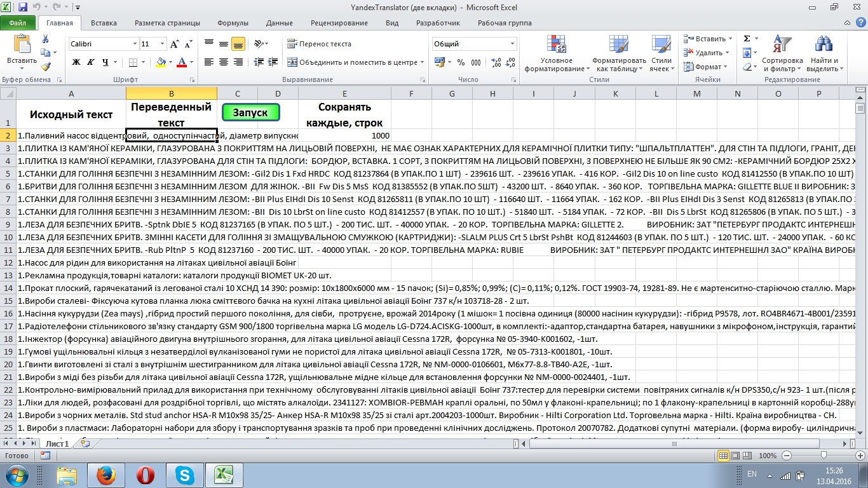Select the Лист1 sheet tab
Image resolution: width=868 pixels, height=488 pixels.
[x=57, y=444]
